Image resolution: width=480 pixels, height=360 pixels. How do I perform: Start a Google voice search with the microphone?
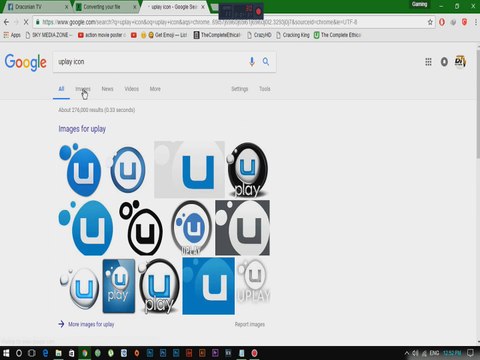[252, 61]
